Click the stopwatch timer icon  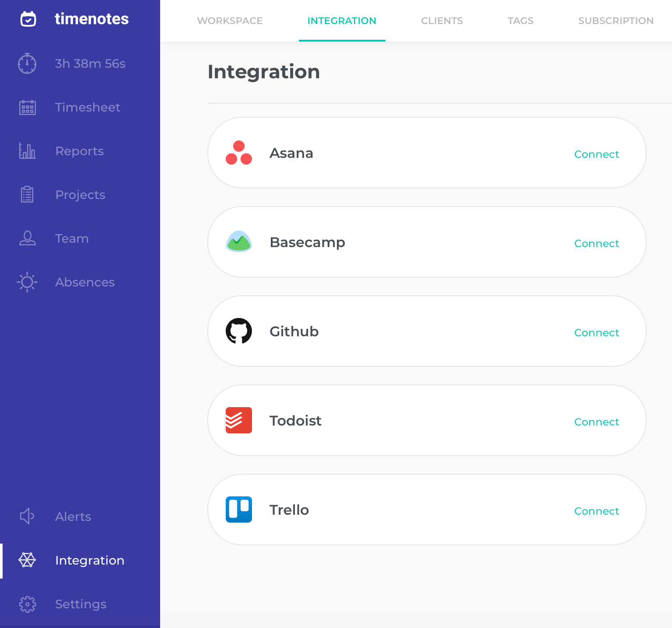pyautogui.click(x=27, y=63)
